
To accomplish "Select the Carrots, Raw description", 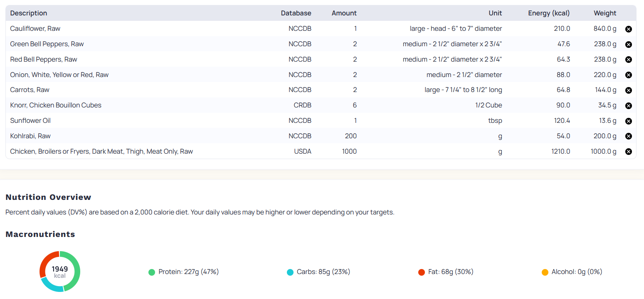I will (x=30, y=90).
